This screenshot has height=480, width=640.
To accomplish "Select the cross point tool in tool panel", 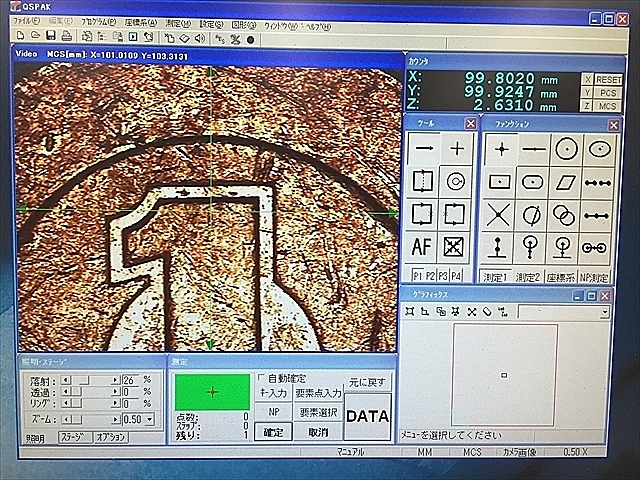I will [x=457, y=149].
